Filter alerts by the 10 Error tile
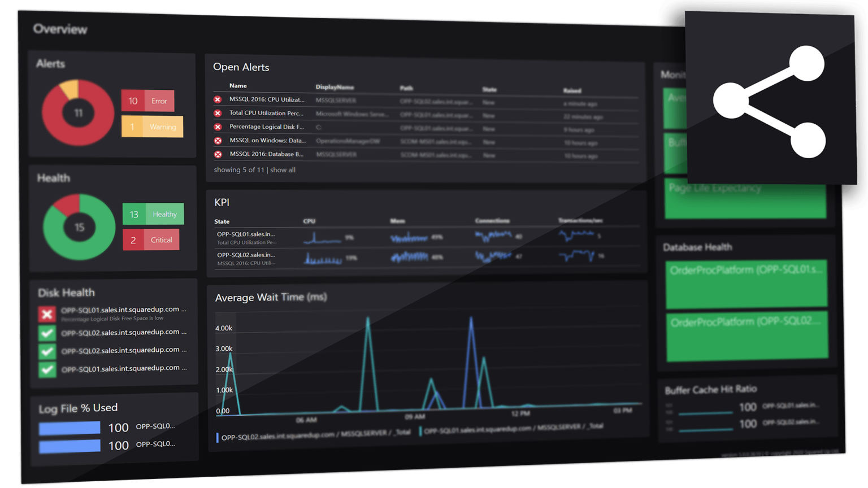 (147, 101)
